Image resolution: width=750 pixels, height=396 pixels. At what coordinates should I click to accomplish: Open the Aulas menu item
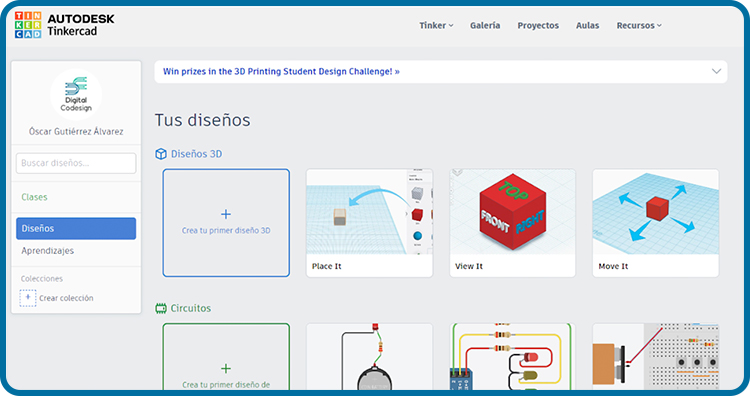587,25
